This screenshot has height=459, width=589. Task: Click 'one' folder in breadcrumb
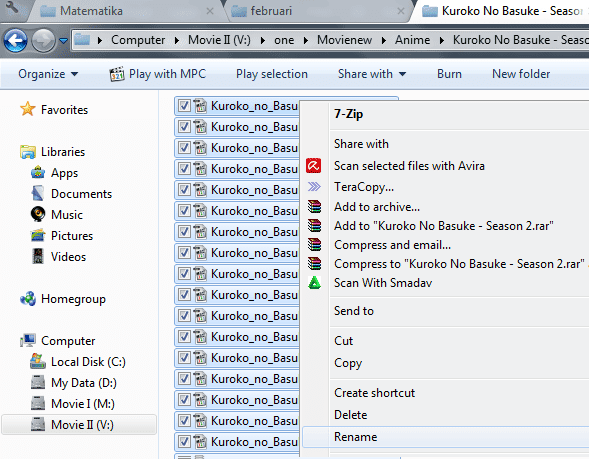pyautogui.click(x=284, y=40)
